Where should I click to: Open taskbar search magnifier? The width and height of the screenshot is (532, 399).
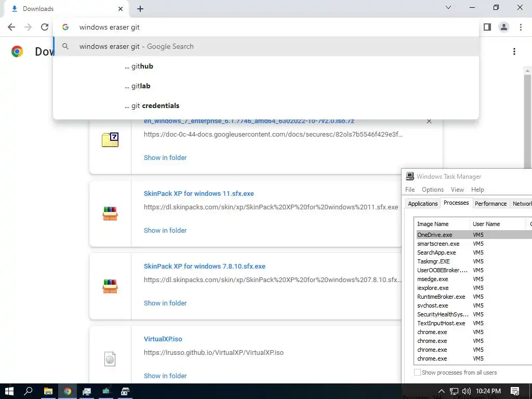point(28,391)
